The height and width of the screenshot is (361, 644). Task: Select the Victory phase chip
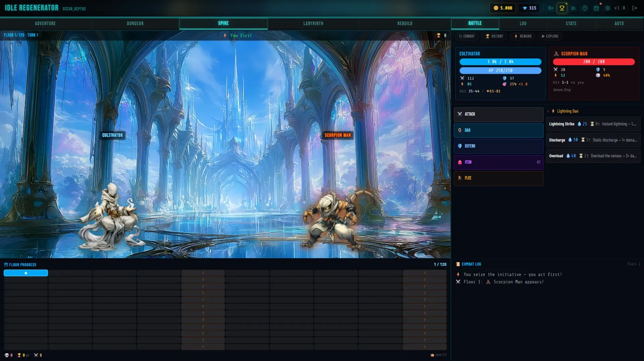(494, 36)
